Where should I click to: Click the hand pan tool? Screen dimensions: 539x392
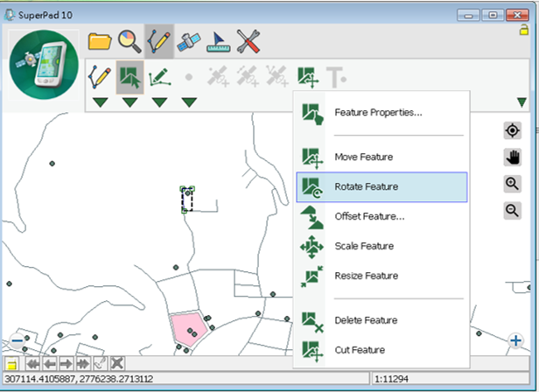pyautogui.click(x=513, y=157)
